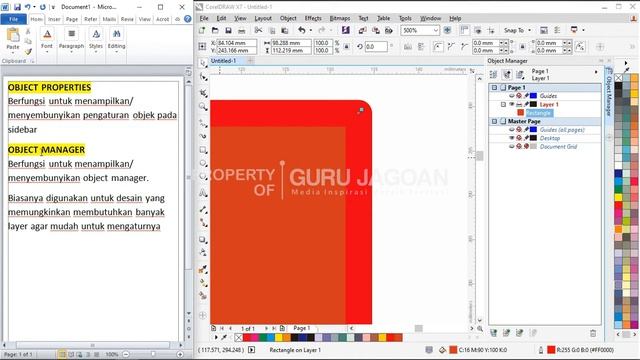This screenshot has width=640, height=360.
Task: Select the Smart Fill tool
Action: [x=203, y=296]
